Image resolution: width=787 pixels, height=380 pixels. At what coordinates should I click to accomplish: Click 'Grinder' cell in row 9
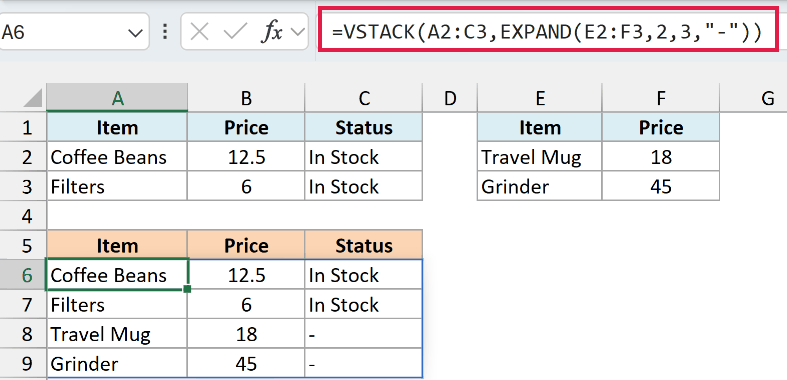pyautogui.click(x=117, y=363)
